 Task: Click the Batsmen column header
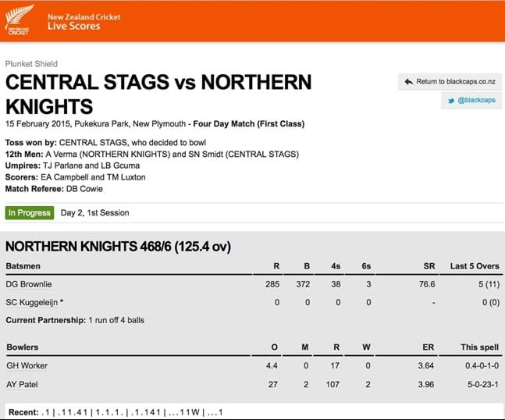coord(23,266)
